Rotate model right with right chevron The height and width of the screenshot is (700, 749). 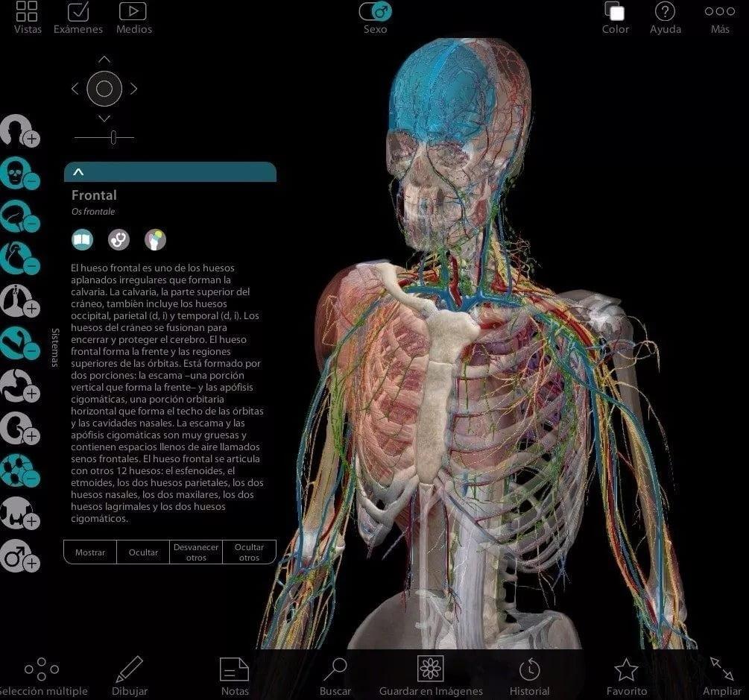[134, 89]
